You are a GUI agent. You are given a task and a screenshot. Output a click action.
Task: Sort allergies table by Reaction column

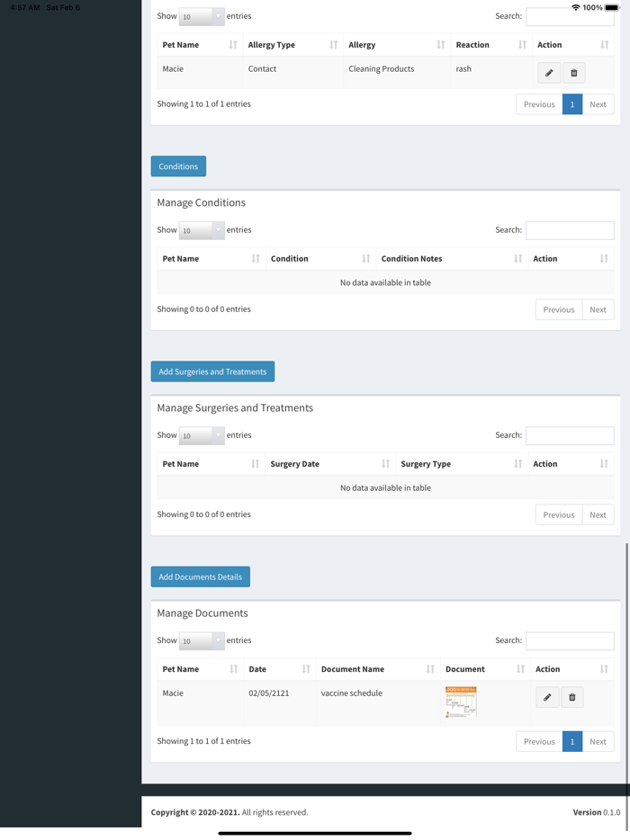[491, 44]
